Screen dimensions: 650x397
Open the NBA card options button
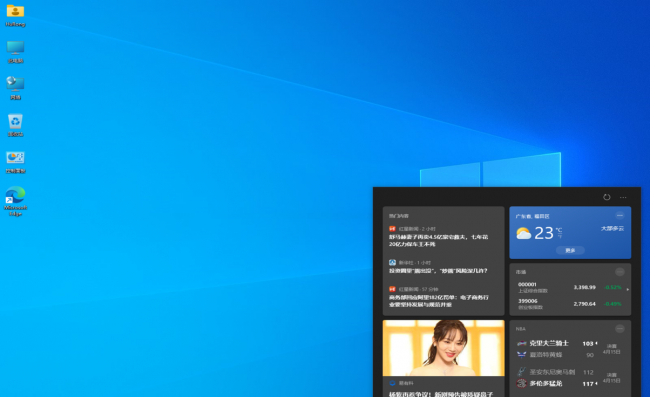620,329
